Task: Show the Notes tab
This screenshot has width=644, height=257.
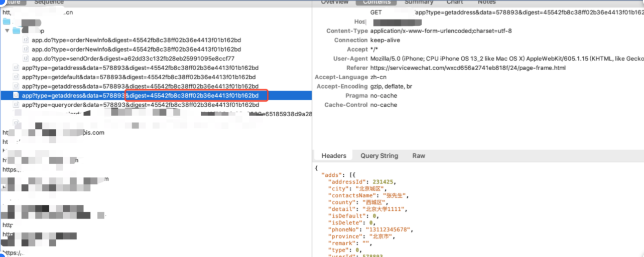Action: click(x=486, y=2)
